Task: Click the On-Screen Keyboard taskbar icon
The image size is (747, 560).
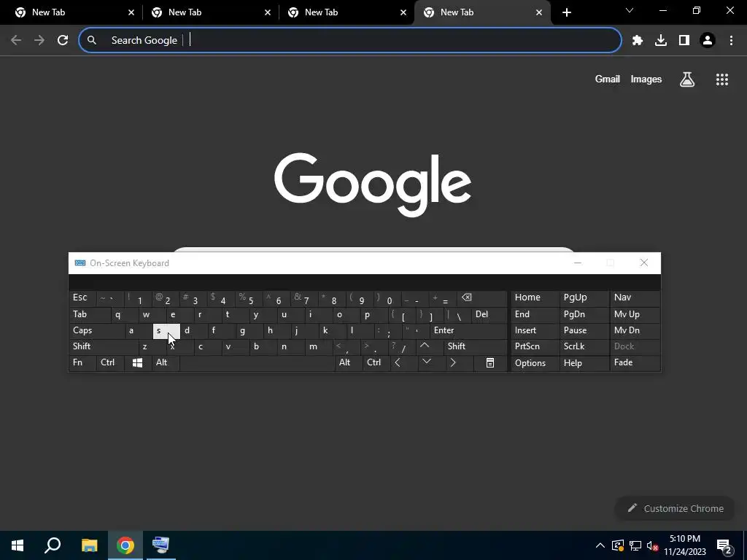Action: (x=160, y=545)
